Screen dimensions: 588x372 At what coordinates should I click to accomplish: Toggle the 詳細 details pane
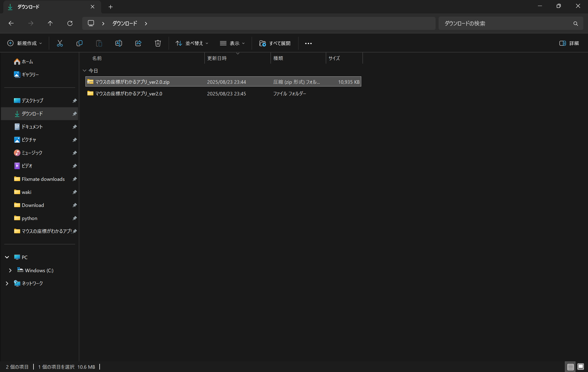coord(569,43)
